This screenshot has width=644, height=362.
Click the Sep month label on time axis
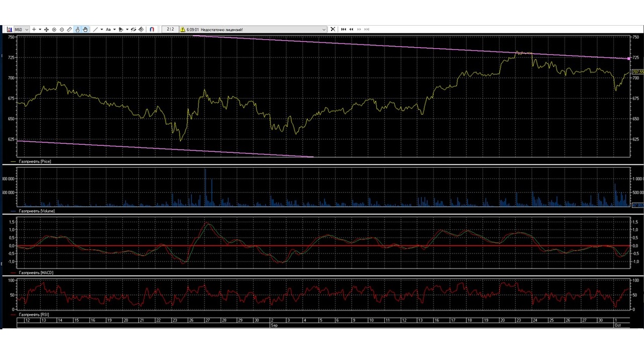pyautogui.click(x=274, y=326)
